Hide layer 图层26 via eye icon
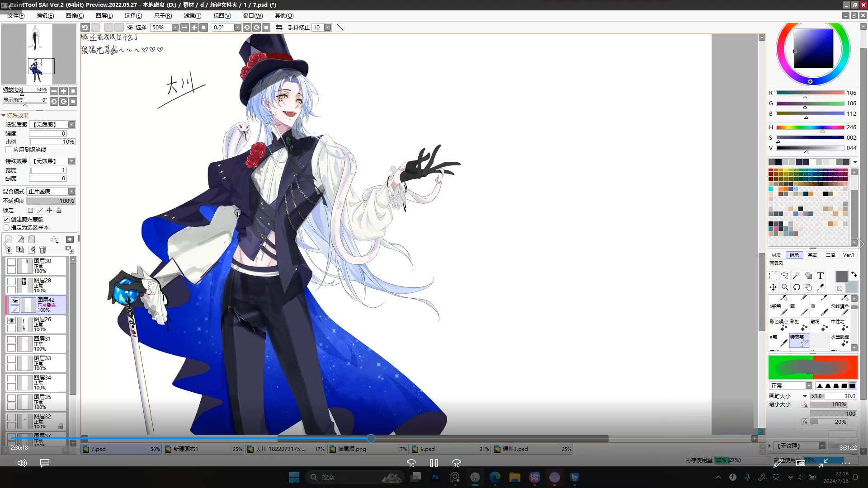The image size is (868, 488). 12,320
